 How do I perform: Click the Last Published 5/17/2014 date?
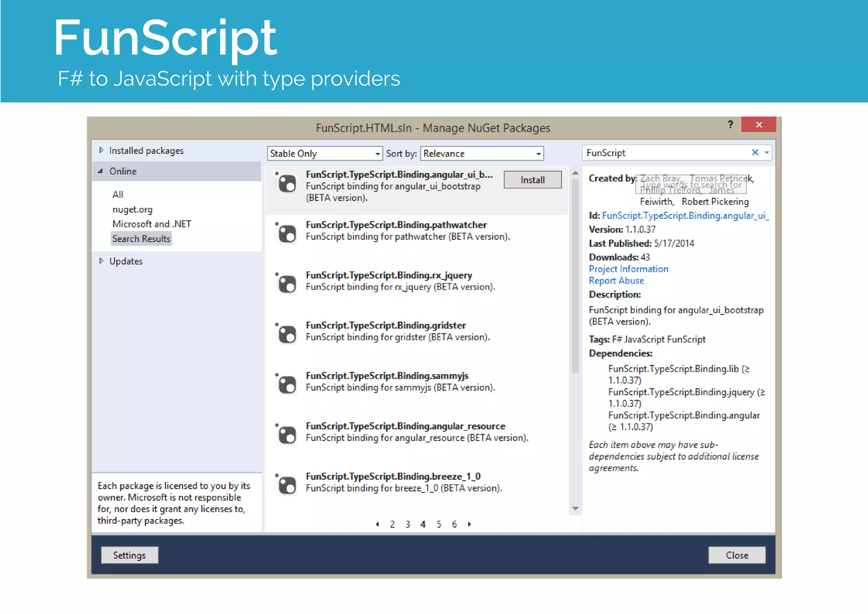point(674,243)
